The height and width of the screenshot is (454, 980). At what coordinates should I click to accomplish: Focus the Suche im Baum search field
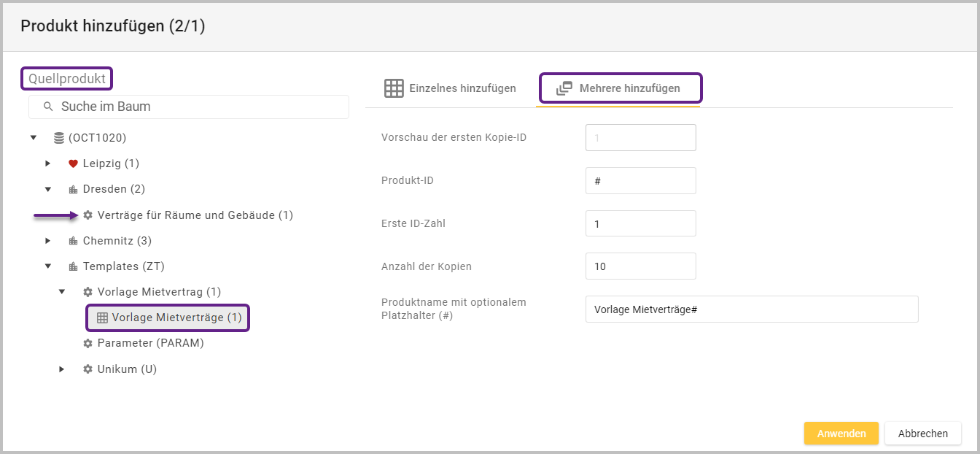click(197, 107)
